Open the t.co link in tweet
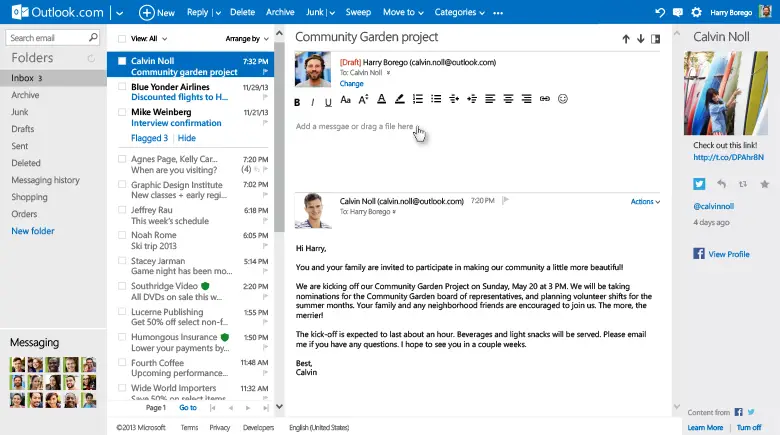780x435 pixels. tap(728, 157)
